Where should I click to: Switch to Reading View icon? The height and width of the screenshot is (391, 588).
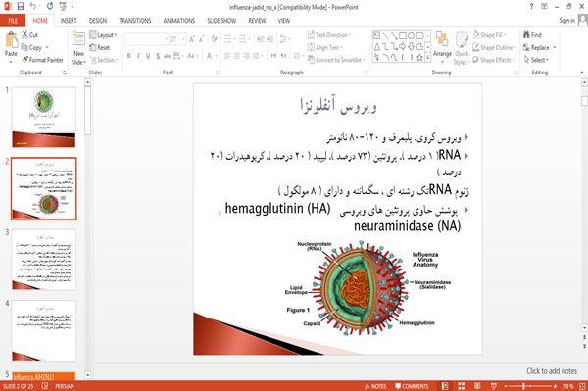tap(477, 386)
